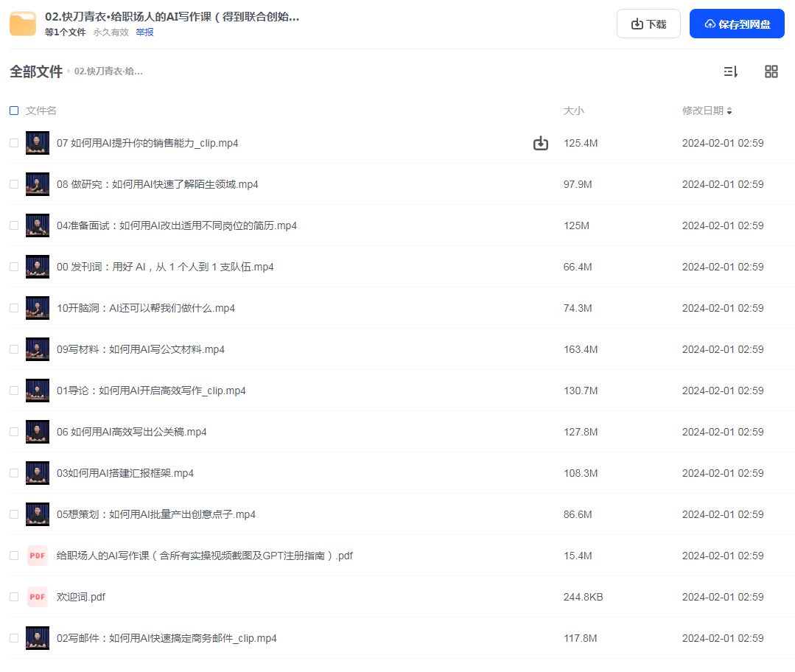Viewport: 795px width, 672px height.
Task: Click PDF icon of 给职场人的AI写作课 file
Action: pyautogui.click(x=38, y=556)
